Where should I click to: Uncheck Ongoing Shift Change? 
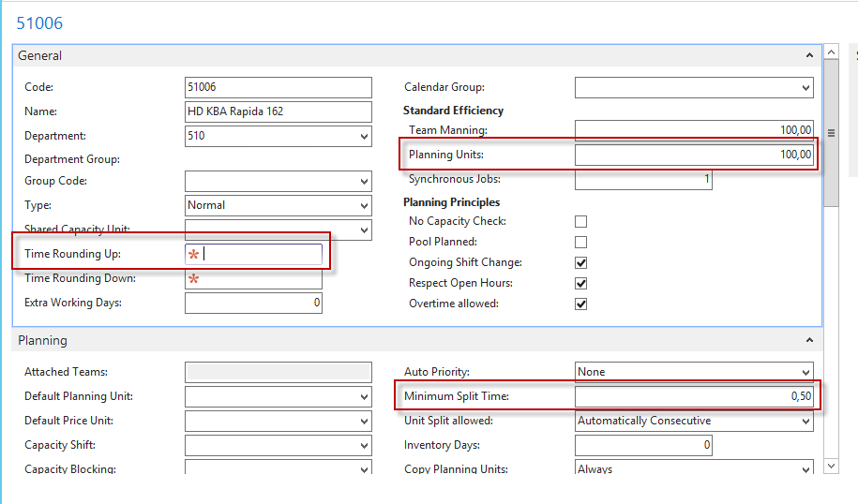click(x=581, y=263)
